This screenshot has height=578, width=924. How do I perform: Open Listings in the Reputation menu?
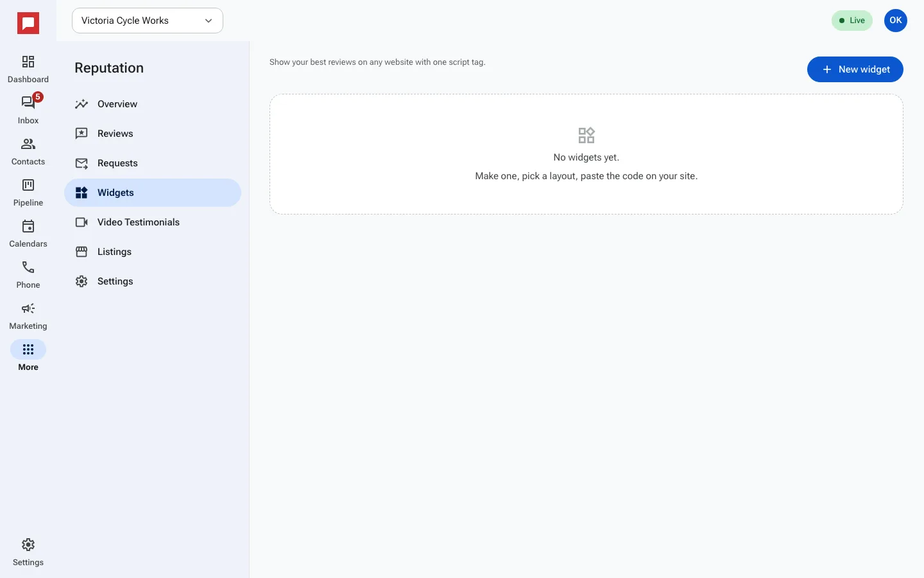153,252
